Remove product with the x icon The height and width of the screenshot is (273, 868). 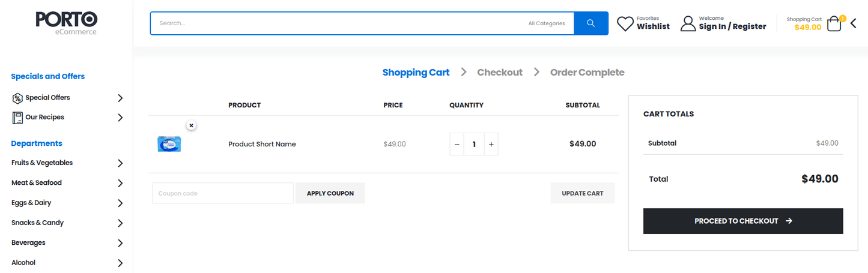191,125
